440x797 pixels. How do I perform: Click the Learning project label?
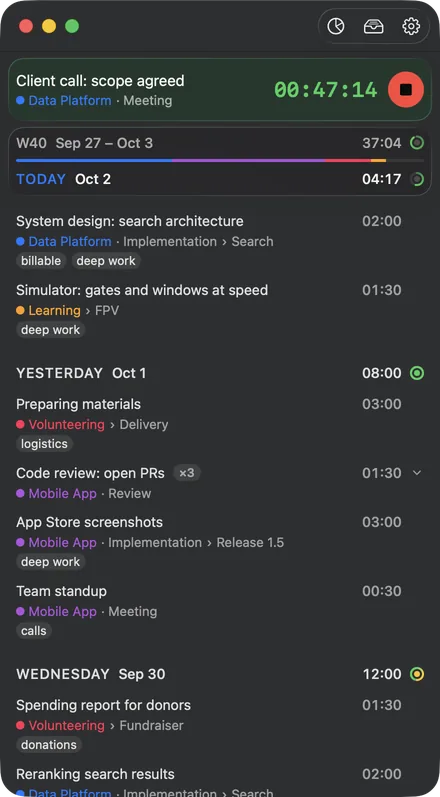54,311
